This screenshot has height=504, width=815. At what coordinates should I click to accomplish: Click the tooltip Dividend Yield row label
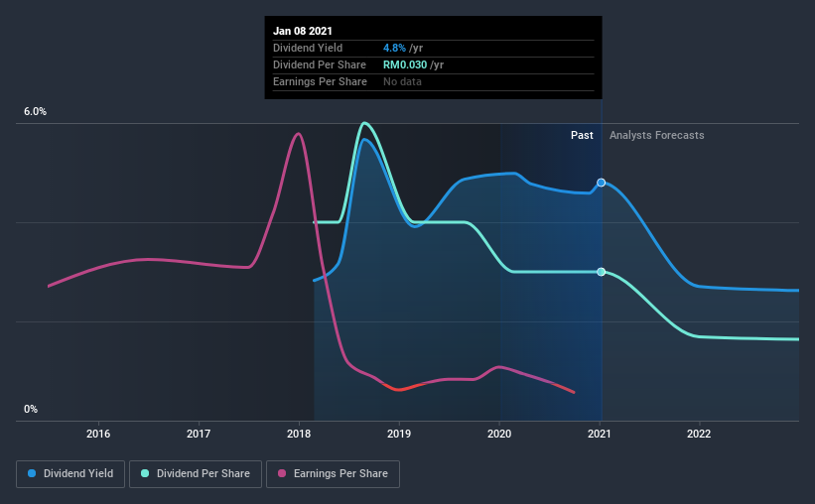(308, 48)
